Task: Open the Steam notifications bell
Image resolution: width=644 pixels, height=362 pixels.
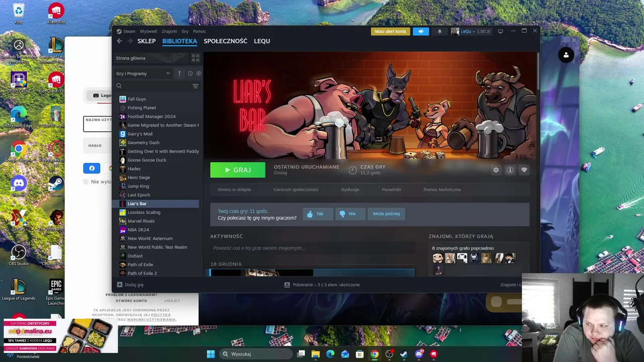Action: click(439, 31)
